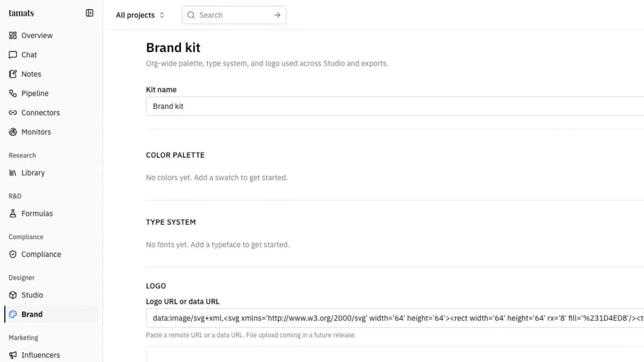The height and width of the screenshot is (362, 644).
Task: Click the arrow in the search box
Action: [277, 15]
